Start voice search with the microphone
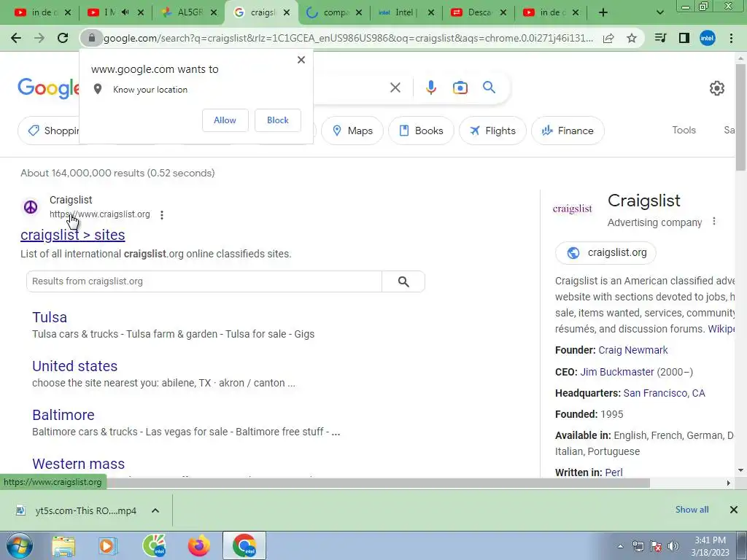This screenshot has width=747, height=560. coord(430,87)
